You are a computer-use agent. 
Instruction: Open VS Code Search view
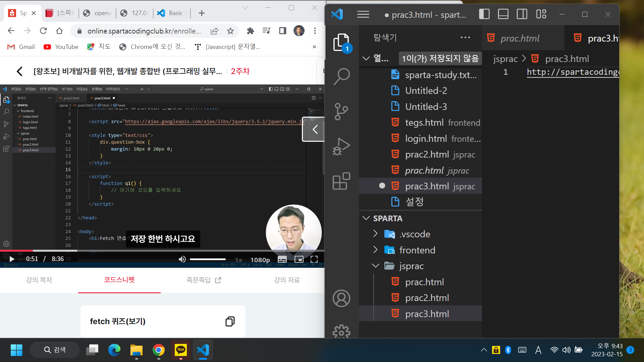pos(341,77)
